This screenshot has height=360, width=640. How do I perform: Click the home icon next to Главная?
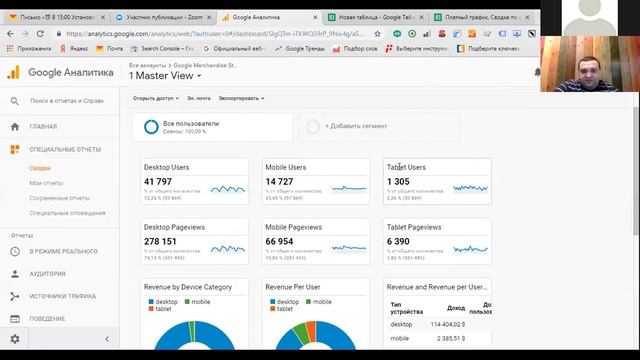coord(15,127)
